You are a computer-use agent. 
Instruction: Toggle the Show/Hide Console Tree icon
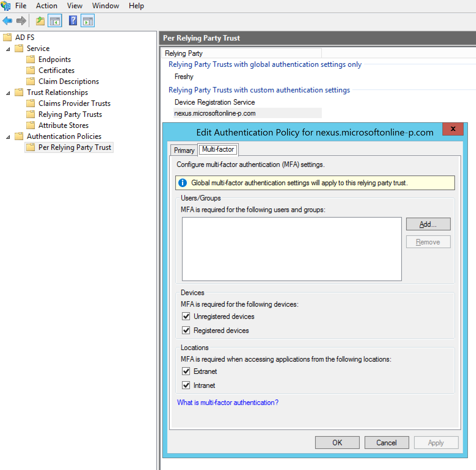coord(55,21)
